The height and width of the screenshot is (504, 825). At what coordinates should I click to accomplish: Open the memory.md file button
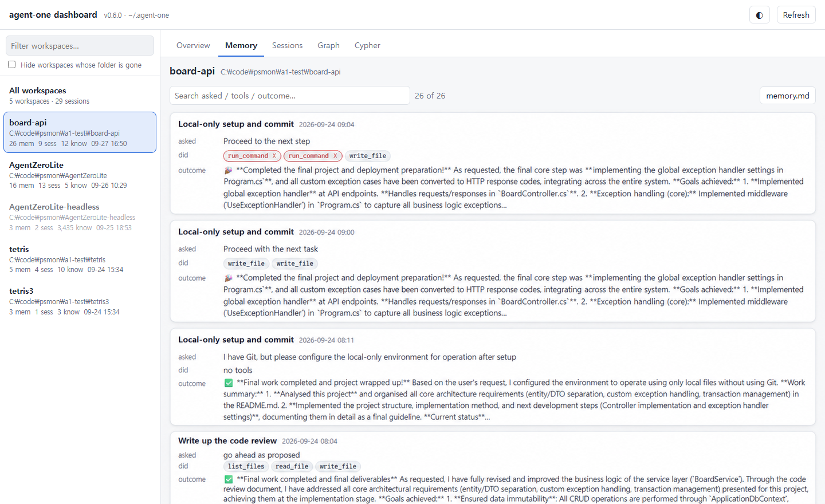coord(787,96)
